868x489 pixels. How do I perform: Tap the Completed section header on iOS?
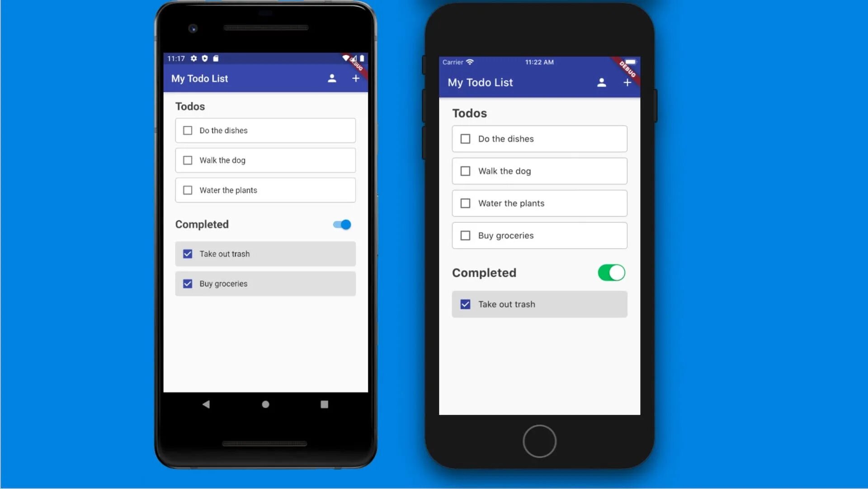tap(485, 272)
